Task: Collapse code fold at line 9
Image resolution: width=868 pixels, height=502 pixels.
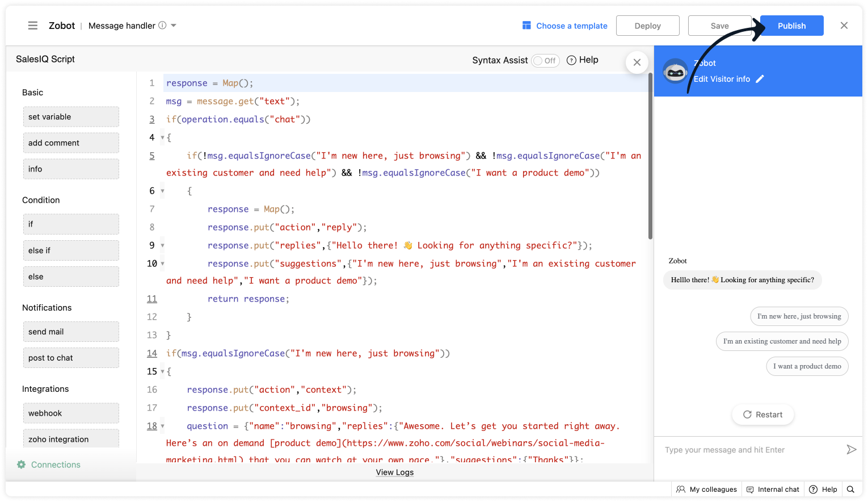Action: pyautogui.click(x=162, y=245)
